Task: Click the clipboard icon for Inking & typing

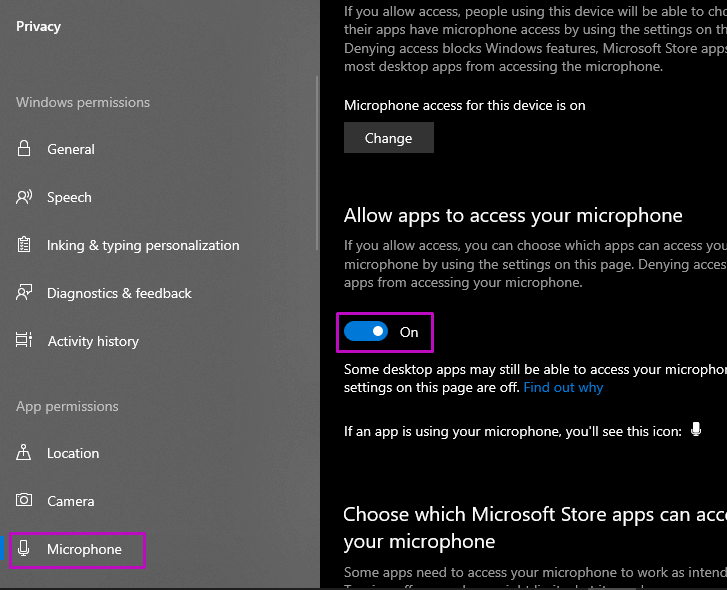Action: pyautogui.click(x=24, y=245)
